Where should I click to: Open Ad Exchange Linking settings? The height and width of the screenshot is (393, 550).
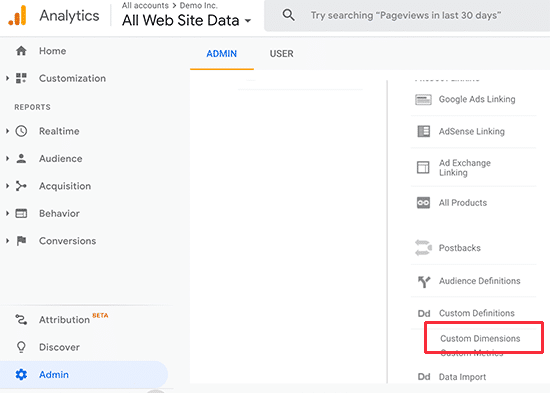pos(464,168)
